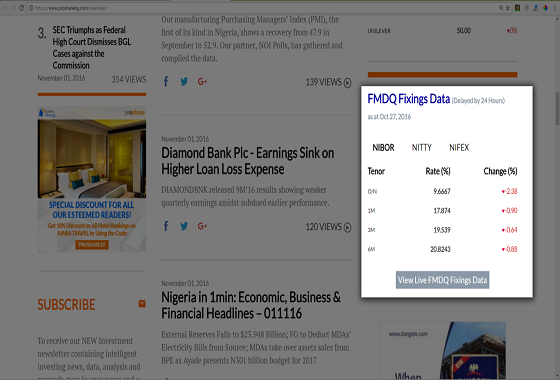Click the Tenor column header

[376, 171]
